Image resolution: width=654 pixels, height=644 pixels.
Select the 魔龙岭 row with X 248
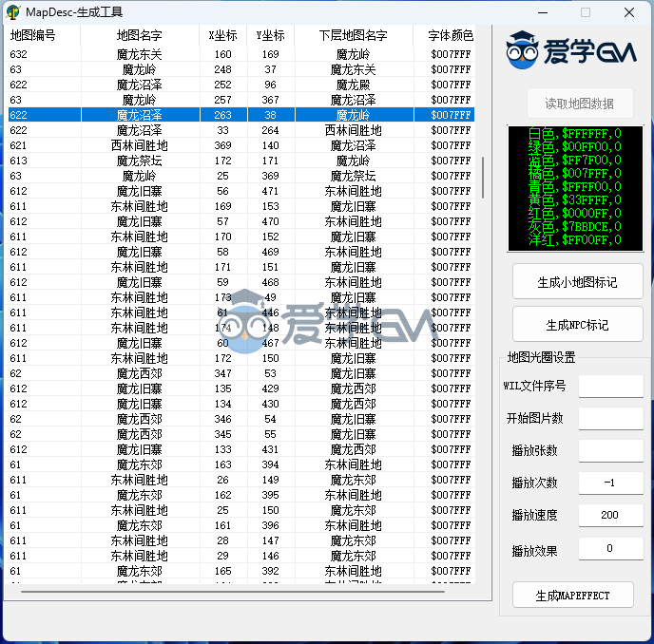pos(241,69)
